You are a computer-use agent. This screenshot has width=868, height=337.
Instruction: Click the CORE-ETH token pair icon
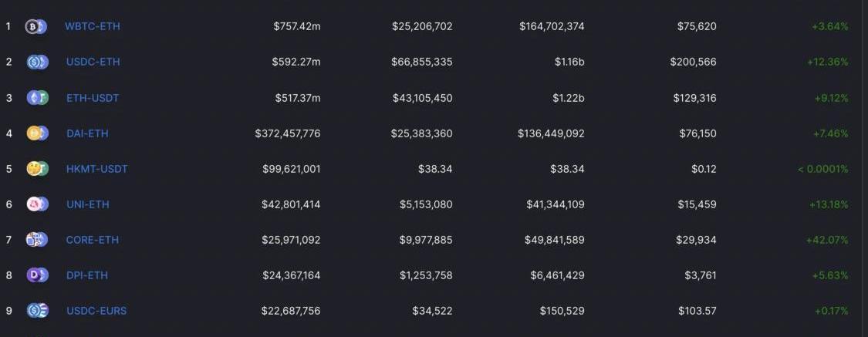pyautogui.click(x=37, y=240)
